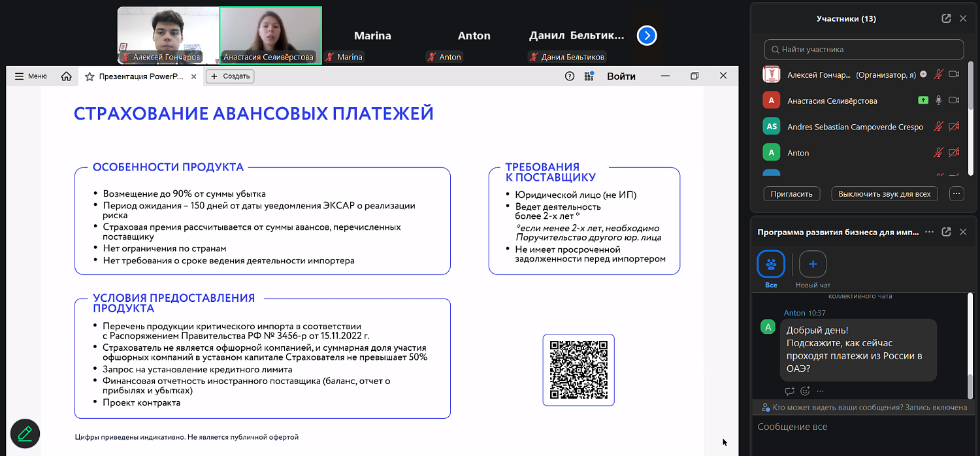Unmute Anton's microphone in the participants list

pos(939,152)
